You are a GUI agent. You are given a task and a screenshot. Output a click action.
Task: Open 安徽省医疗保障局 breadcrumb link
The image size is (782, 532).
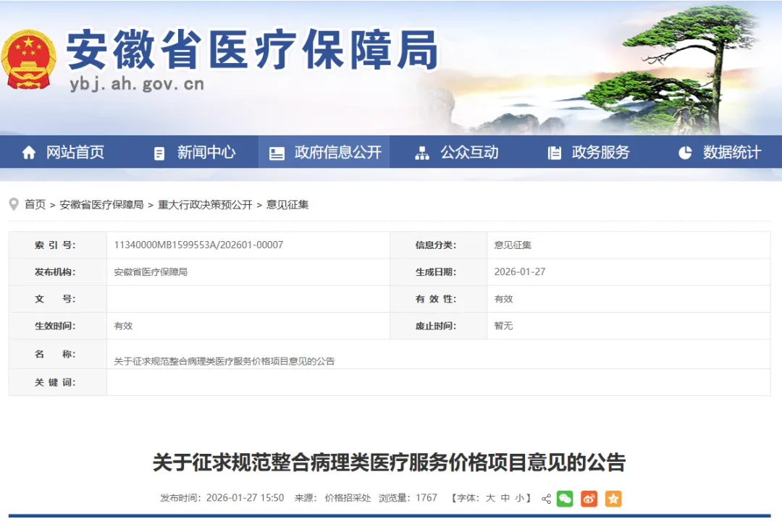pos(101,204)
